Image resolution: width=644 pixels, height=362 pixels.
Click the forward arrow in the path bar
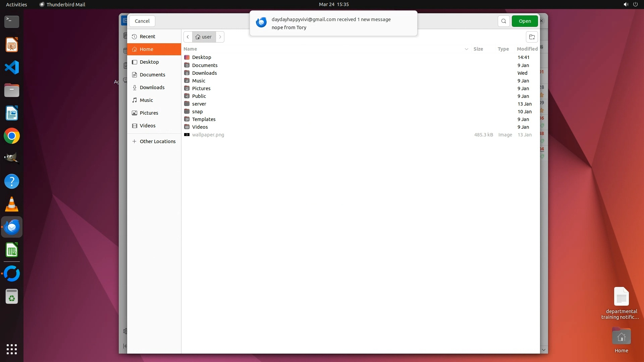pos(220,37)
